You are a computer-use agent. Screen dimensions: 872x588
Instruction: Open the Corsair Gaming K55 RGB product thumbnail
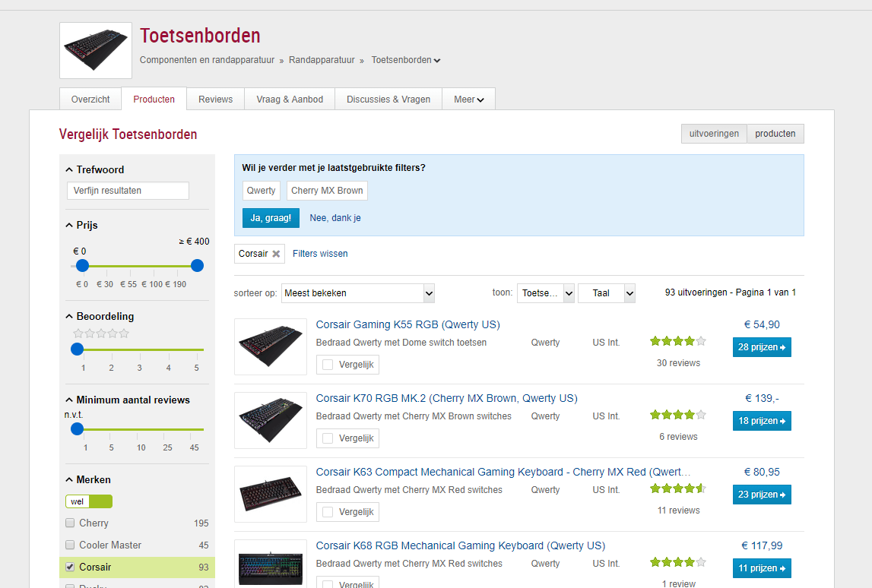coord(271,346)
